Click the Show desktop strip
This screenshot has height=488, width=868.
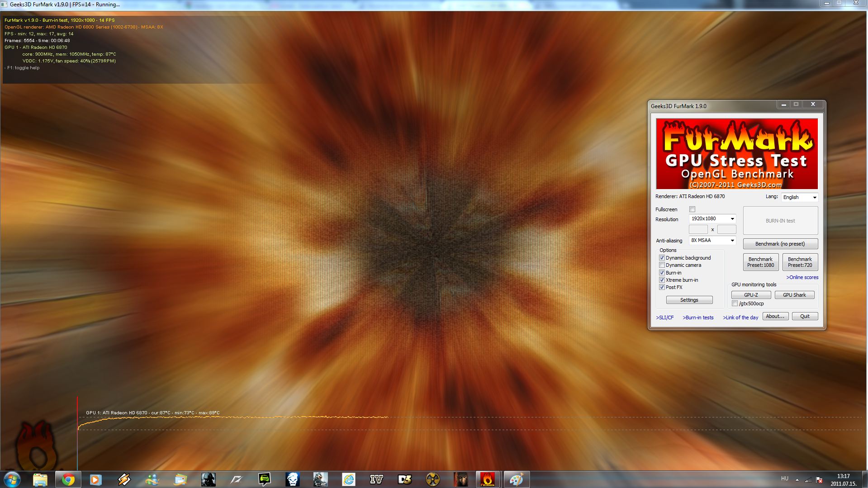[865, 479]
